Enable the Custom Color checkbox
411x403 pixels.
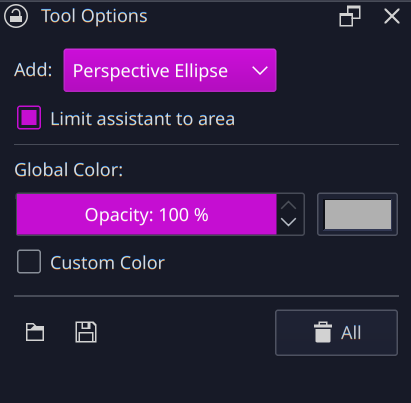coord(29,262)
